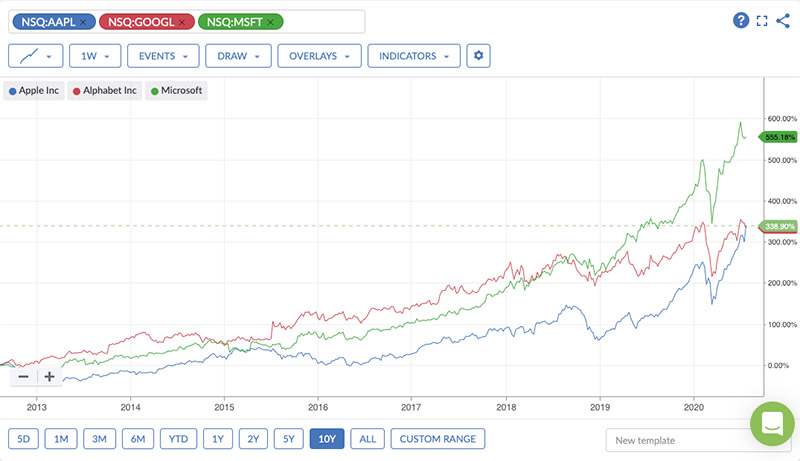
Task: Enter fullscreen chart mode
Action: tap(762, 21)
